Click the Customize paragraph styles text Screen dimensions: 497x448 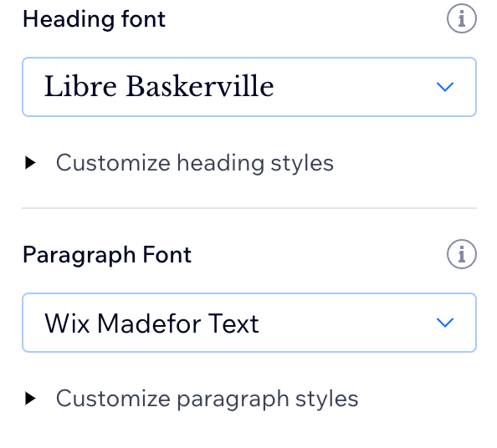[207, 399]
